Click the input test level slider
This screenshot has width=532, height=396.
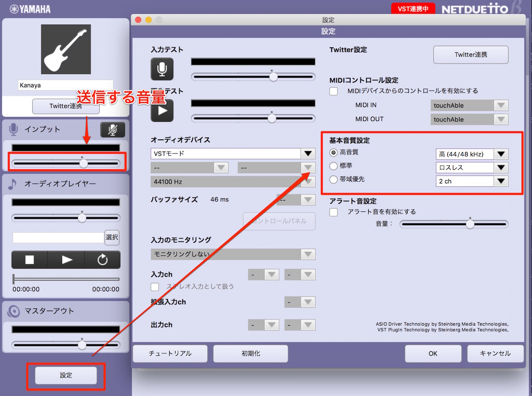pos(253,77)
